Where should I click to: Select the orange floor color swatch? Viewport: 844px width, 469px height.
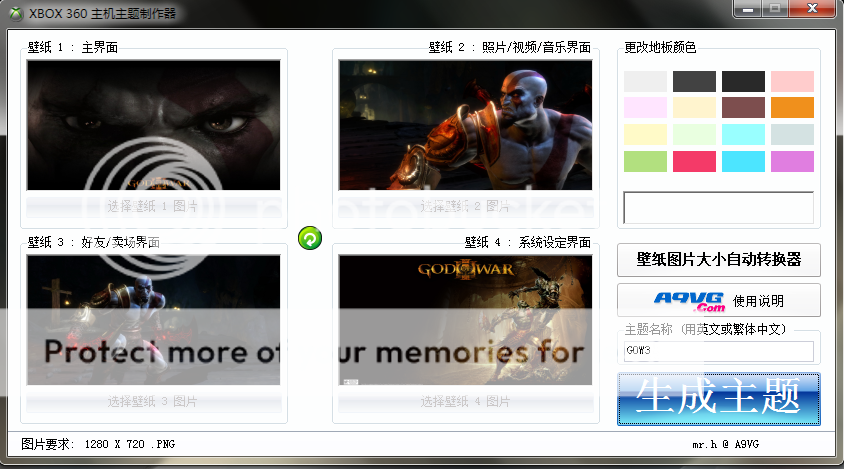click(792, 108)
